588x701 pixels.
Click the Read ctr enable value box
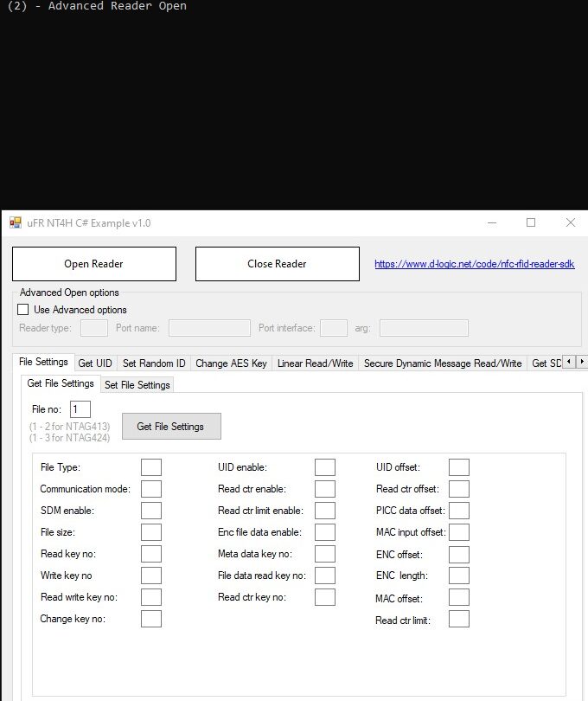click(325, 489)
